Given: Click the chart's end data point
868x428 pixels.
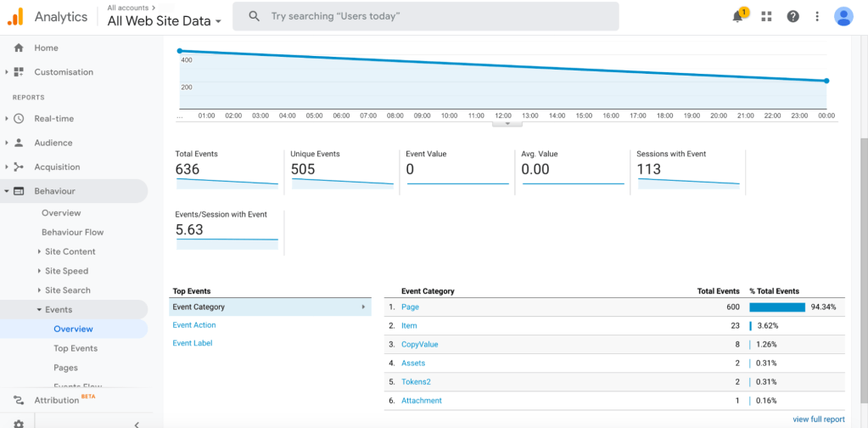Looking at the screenshot, I should [826, 81].
